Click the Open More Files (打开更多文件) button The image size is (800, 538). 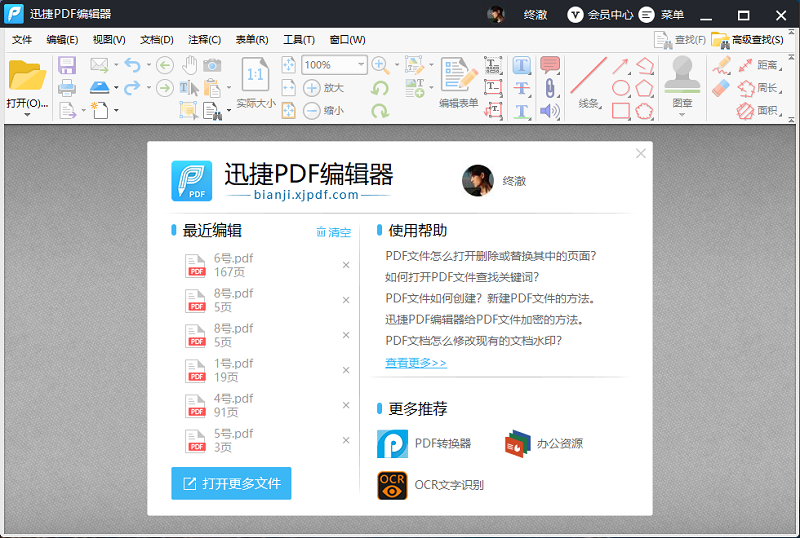coord(231,483)
